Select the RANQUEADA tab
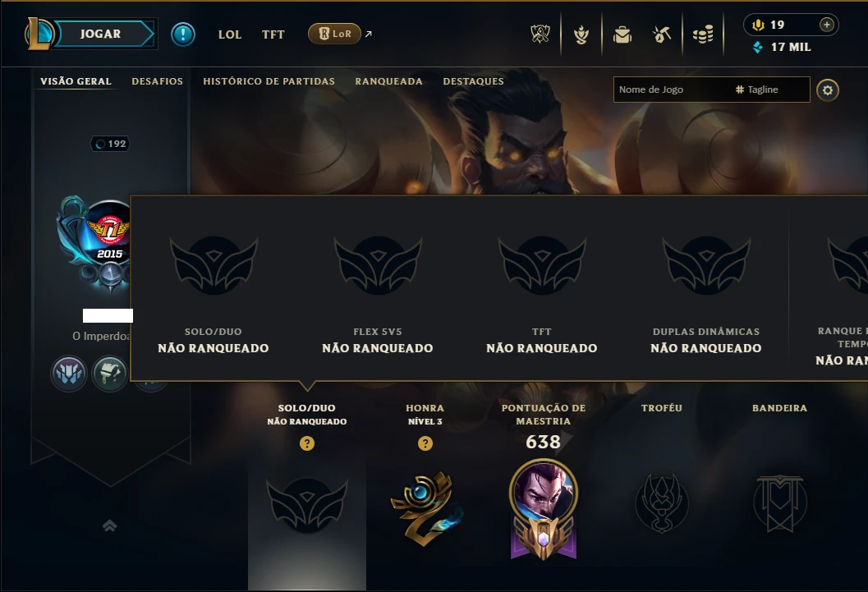 tap(388, 81)
